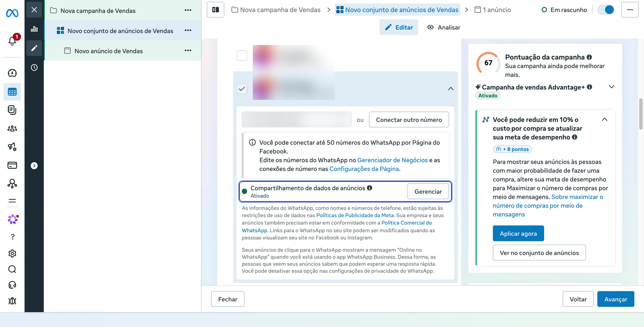Click Fechar button
Screen dimensions: 644x327
(x=228, y=299)
